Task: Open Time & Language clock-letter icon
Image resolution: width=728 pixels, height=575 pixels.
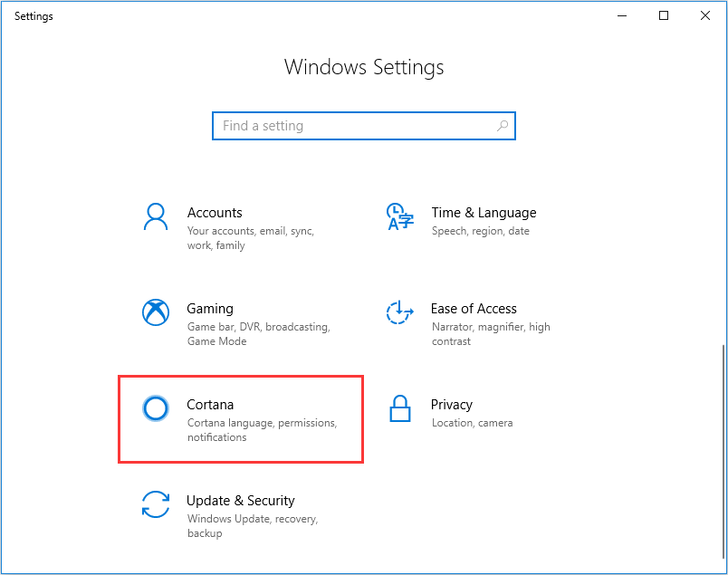Action: coord(399,216)
